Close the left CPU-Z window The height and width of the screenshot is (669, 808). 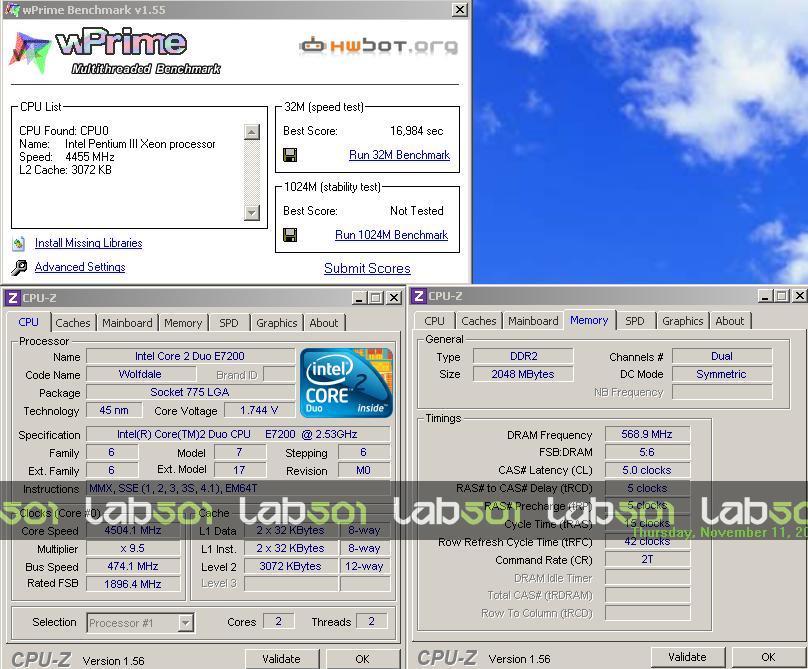(394, 298)
